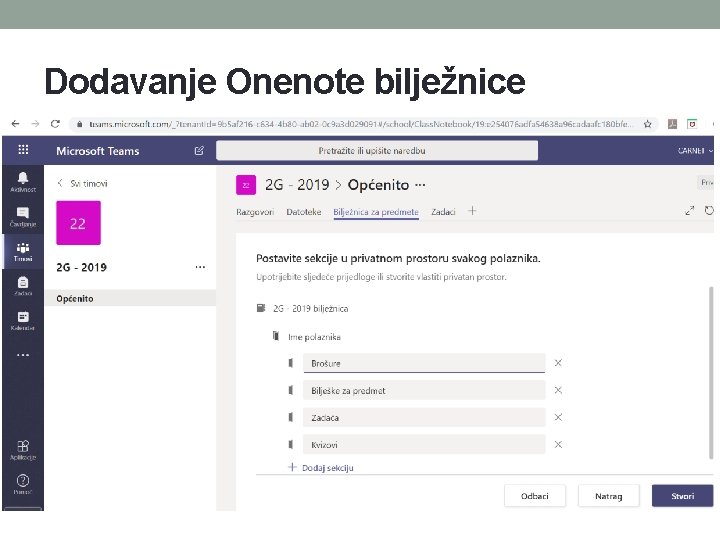Remove the Bilješke za predmet section
720x540 pixels.
point(558,390)
